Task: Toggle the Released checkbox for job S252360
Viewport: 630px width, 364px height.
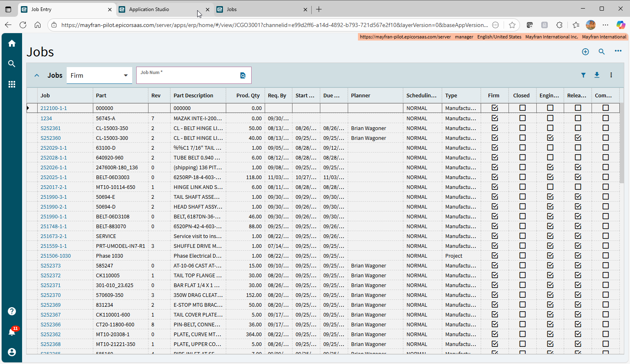Action: (x=578, y=138)
